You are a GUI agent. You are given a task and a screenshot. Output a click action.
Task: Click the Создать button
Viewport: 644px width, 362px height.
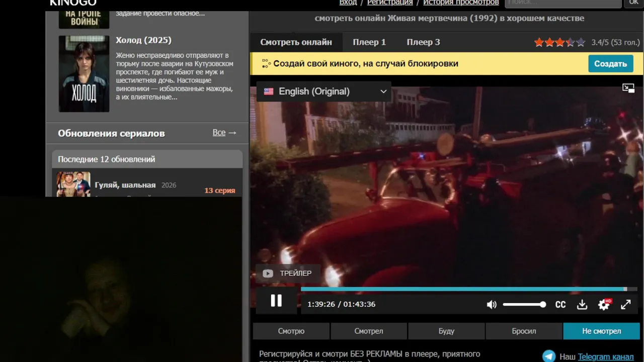click(x=610, y=64)
